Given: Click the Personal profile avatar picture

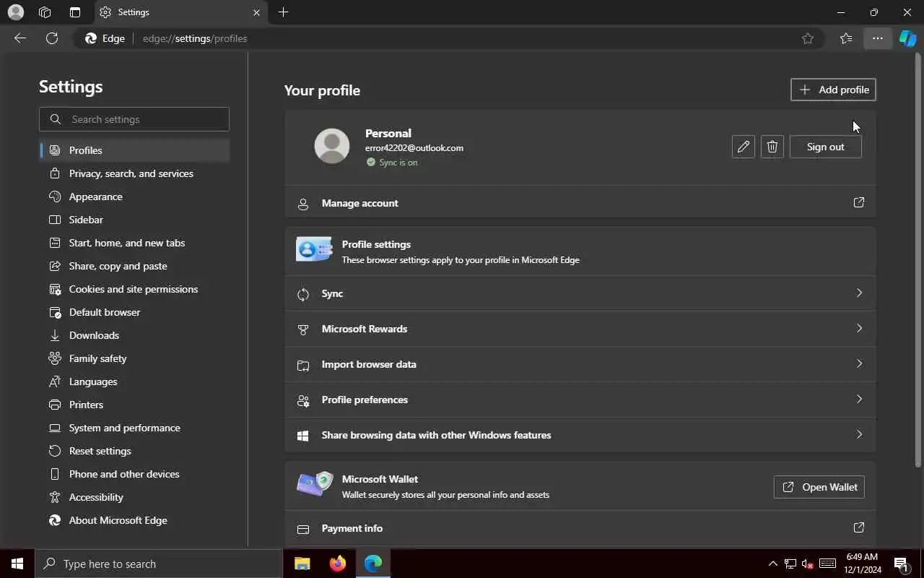Looking at the screenshot, I should click(x=332, y=146).
